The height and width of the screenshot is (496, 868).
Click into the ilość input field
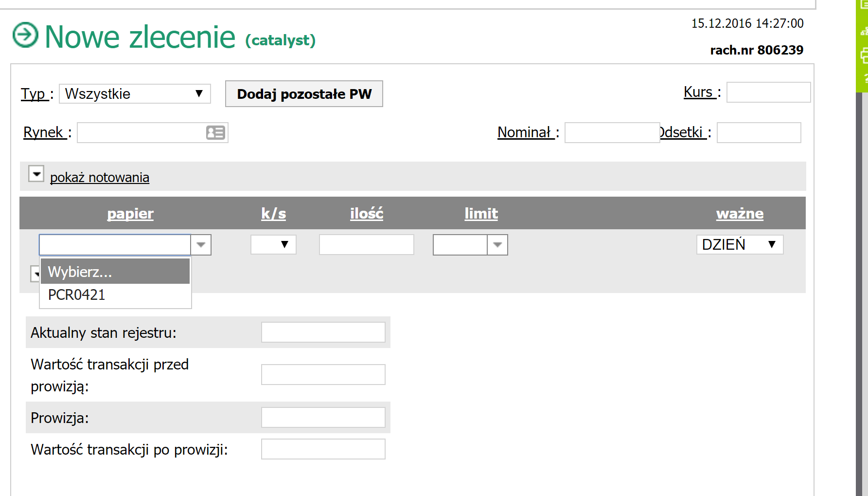(x=366, y=244)
